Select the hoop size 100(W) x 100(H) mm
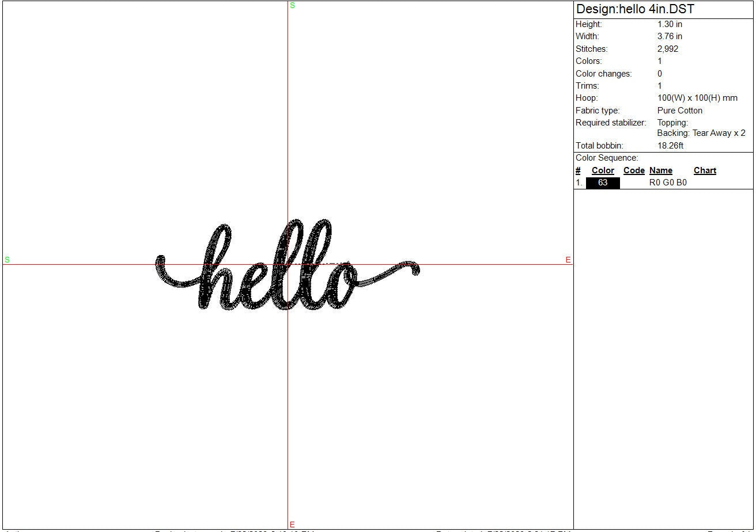Screen dimensions: 756x532 tap(697, 98)
